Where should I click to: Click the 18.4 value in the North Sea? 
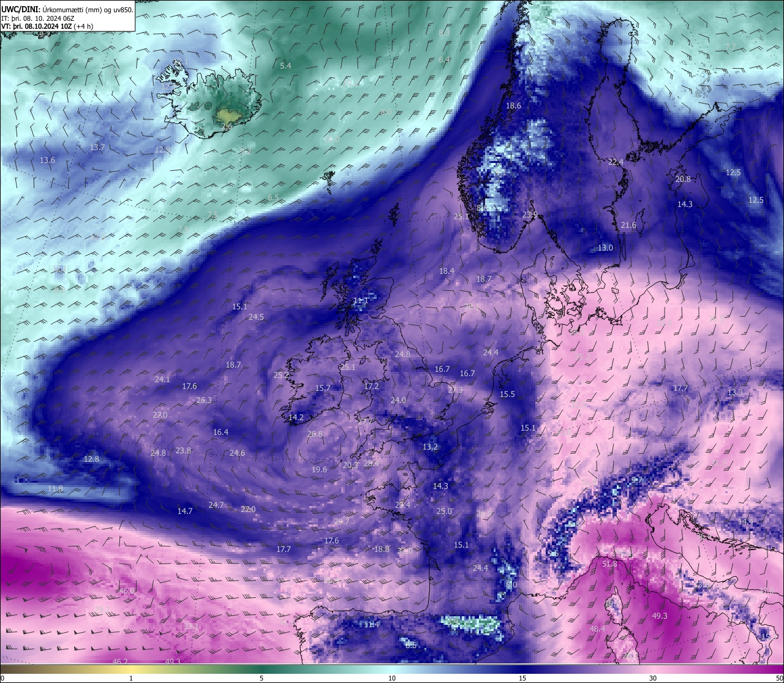click(x=447, y=271)
